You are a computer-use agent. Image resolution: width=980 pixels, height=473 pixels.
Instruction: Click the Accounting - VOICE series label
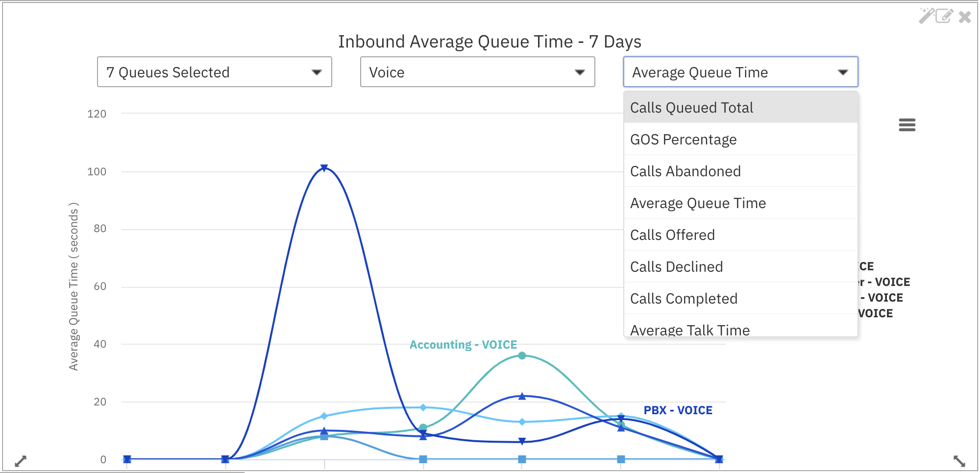[463, 345]
